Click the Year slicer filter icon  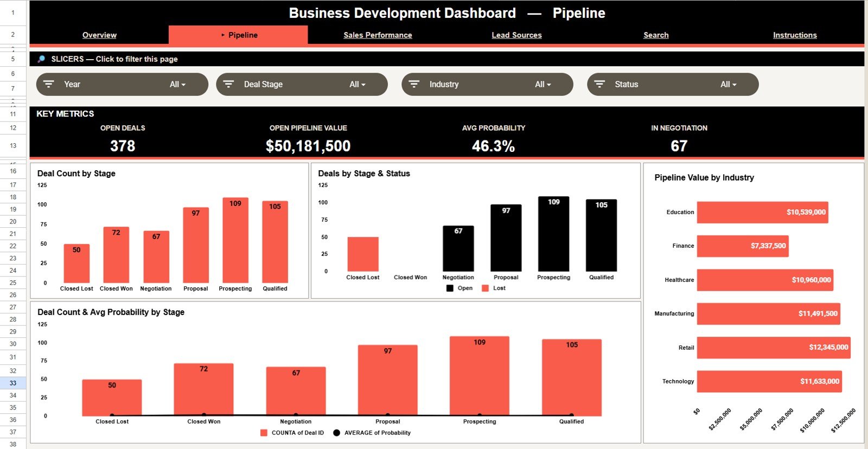point(48,84)
